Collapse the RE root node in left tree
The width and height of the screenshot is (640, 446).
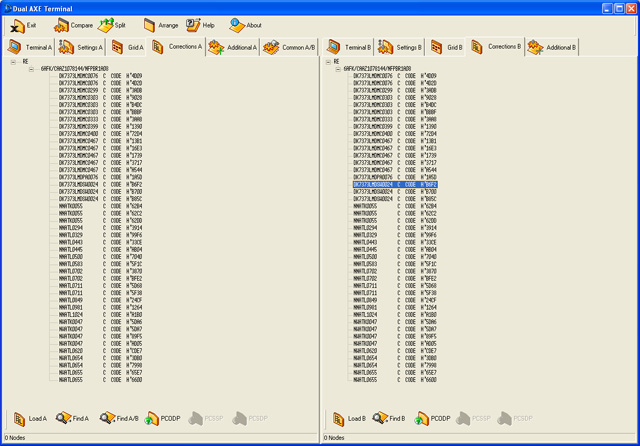[13, 62]
